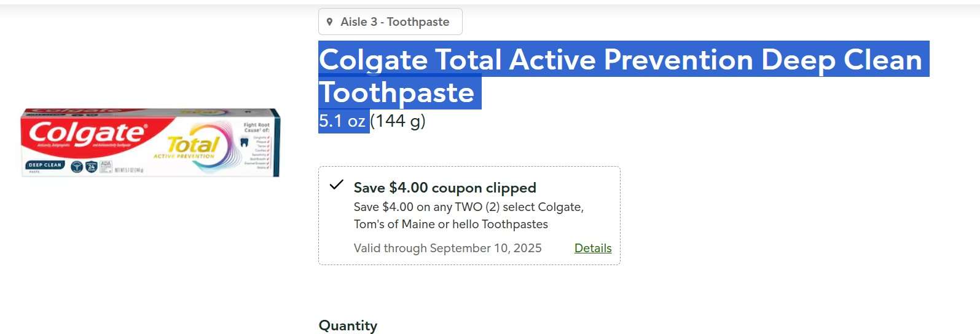
Task: Click the Valid through September 10, 2025 text
Action: 448,248
